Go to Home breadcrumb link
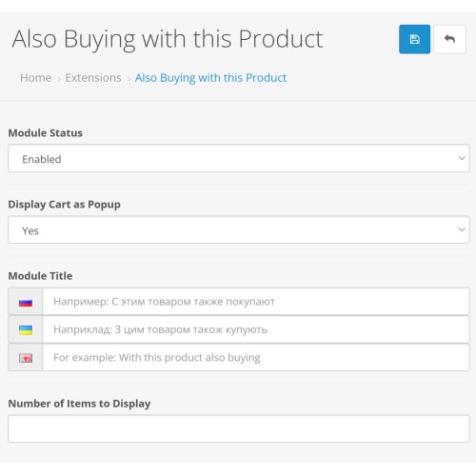 (x=35, y=78)
